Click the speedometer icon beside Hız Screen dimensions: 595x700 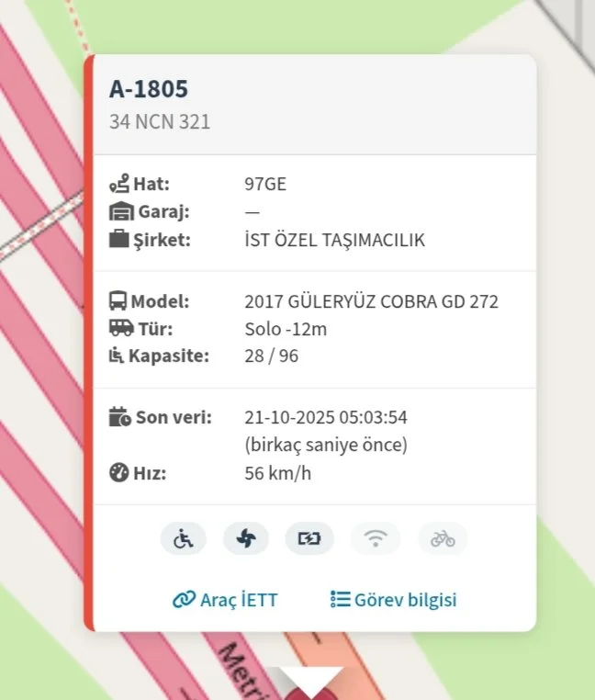118,472
